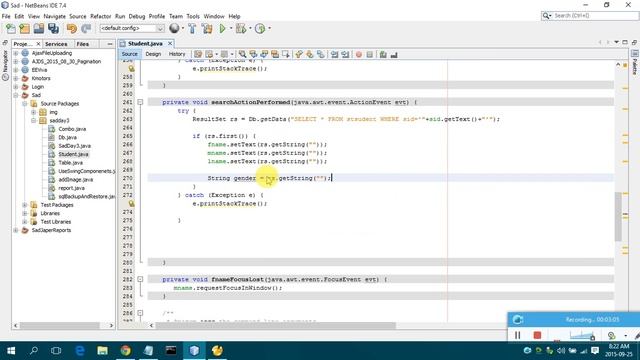Stop the screen recording with red square

pyautogui.click(x=537, y=335)
